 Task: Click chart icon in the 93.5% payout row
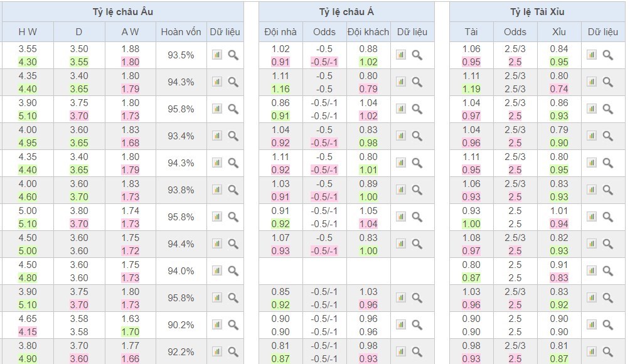click(x=217, y=55)
